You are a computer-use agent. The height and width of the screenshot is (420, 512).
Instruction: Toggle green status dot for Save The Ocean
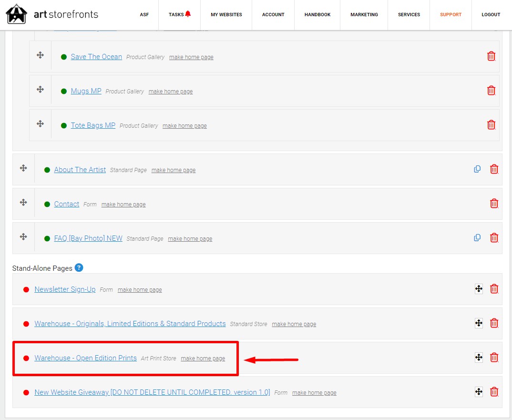point(64,57)
